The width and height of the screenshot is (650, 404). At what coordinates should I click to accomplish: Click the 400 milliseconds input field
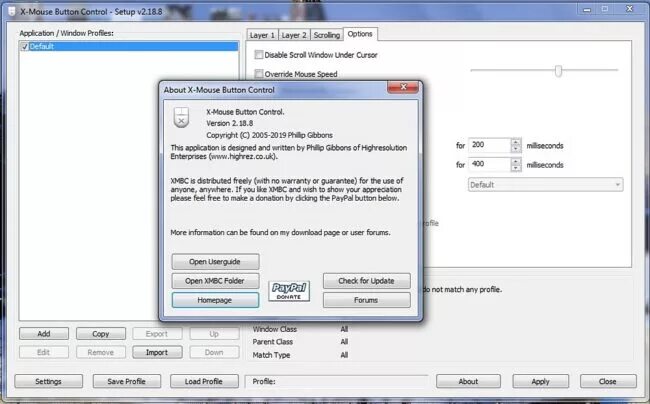point(489,165)
